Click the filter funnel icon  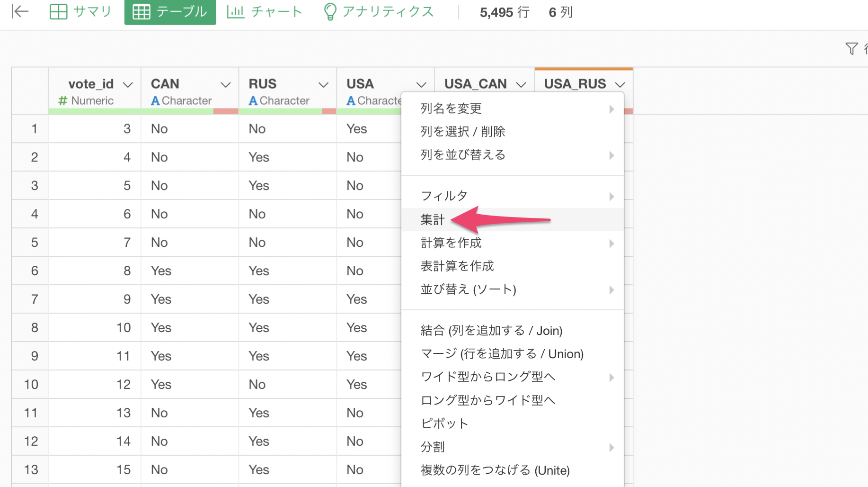[851, 48]
